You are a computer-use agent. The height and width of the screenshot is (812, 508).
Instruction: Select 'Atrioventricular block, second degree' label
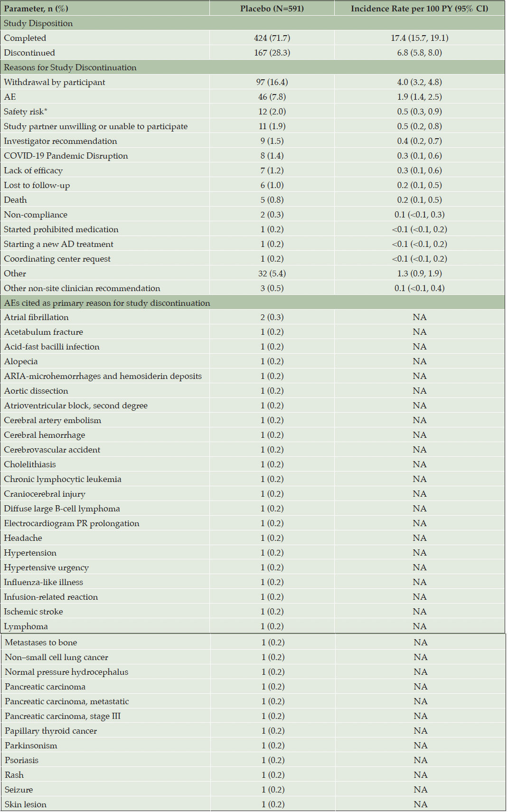tap(76, 406)
